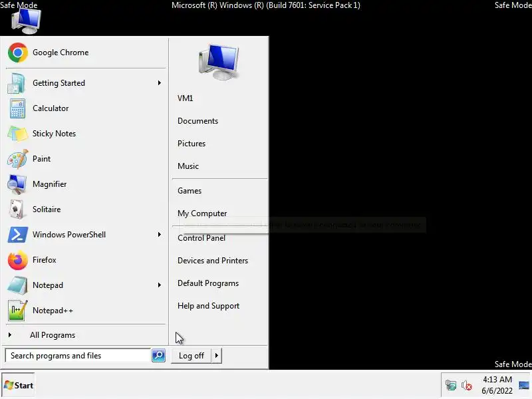Open Games from the Start menu
532x399 pixels.
(190, 191)
